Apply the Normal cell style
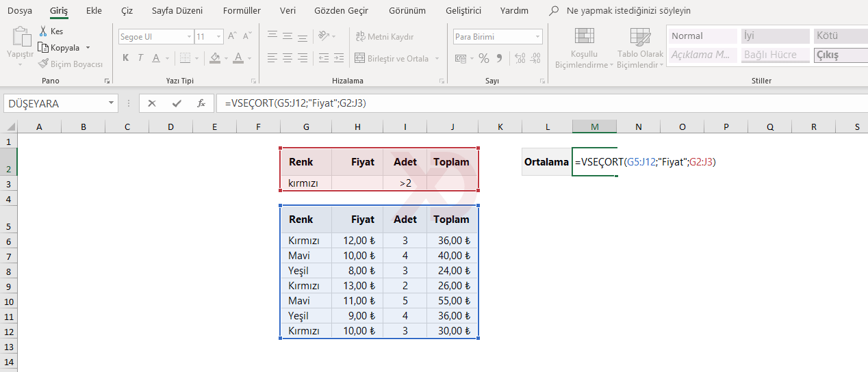The width and height of the screenshot is (868, 372). point(702,36)
